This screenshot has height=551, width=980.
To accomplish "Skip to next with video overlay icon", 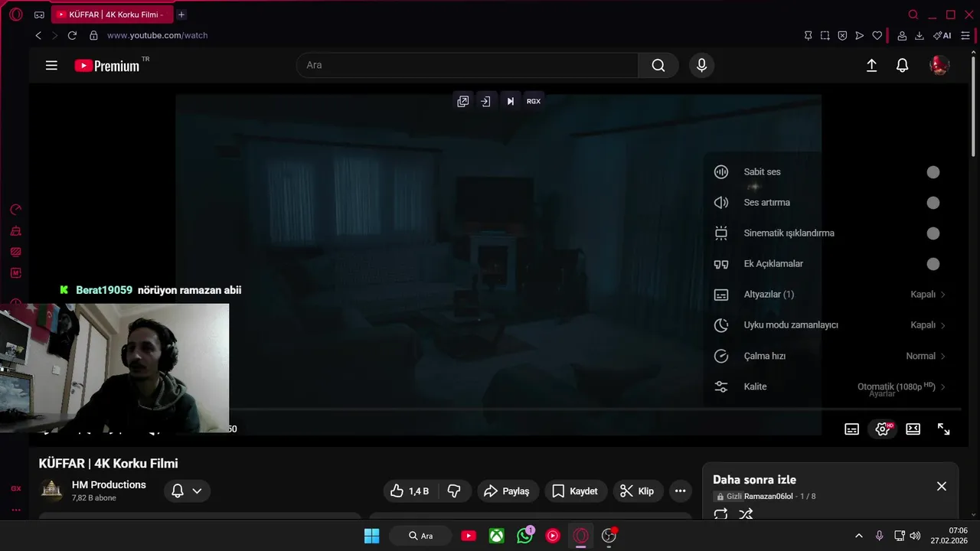I will tap(510, 101).
